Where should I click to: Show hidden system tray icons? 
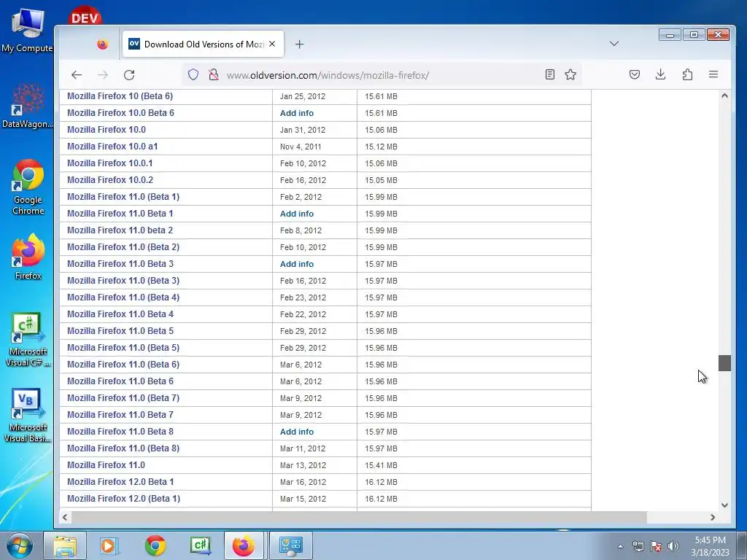[x=620, y=546]
